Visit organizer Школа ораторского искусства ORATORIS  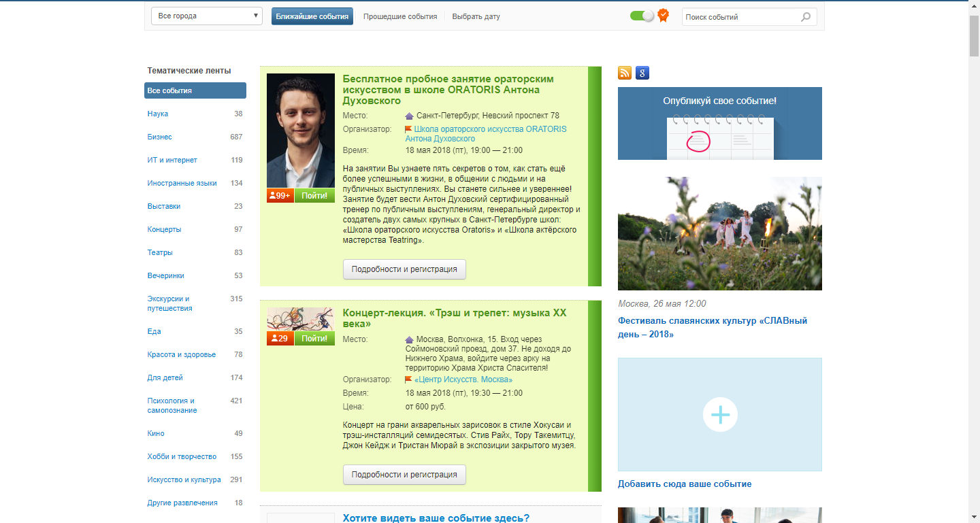pos(486,134)
